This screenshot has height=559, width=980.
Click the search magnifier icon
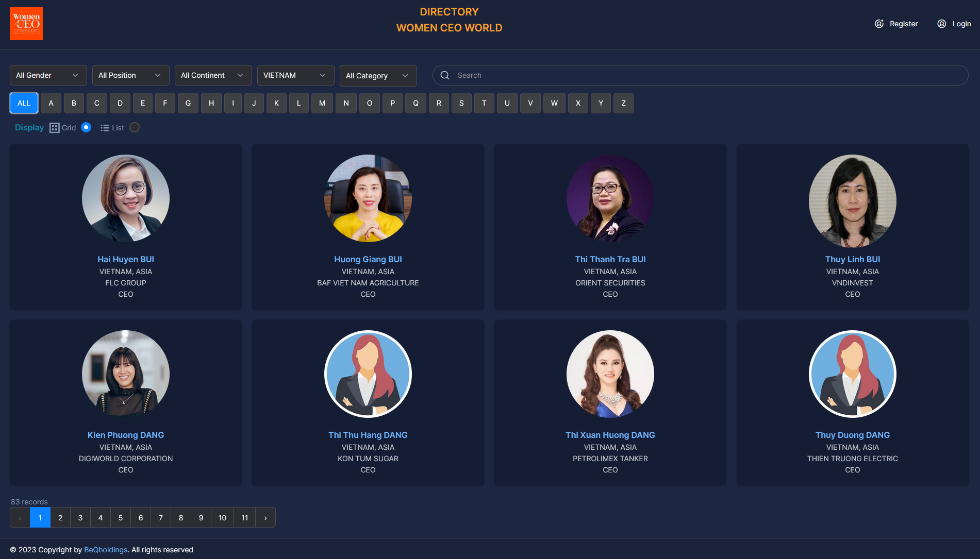[445, 75]
